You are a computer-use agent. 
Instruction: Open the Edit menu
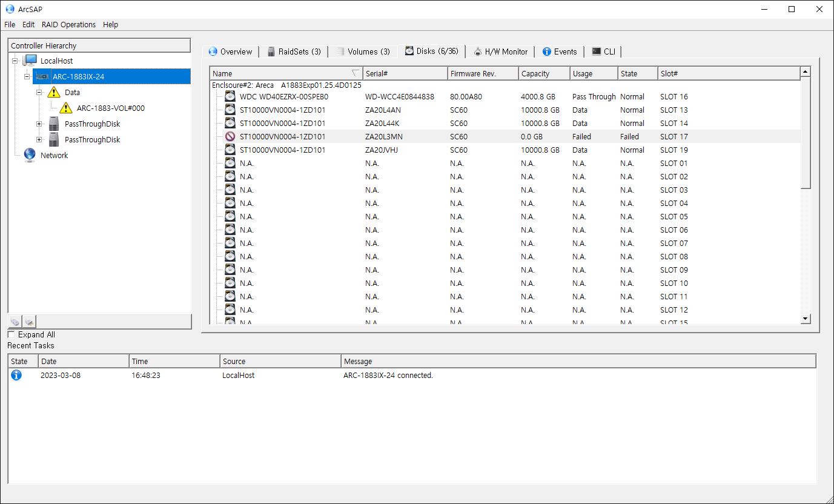pyautogui.click(x=28, y=25)
